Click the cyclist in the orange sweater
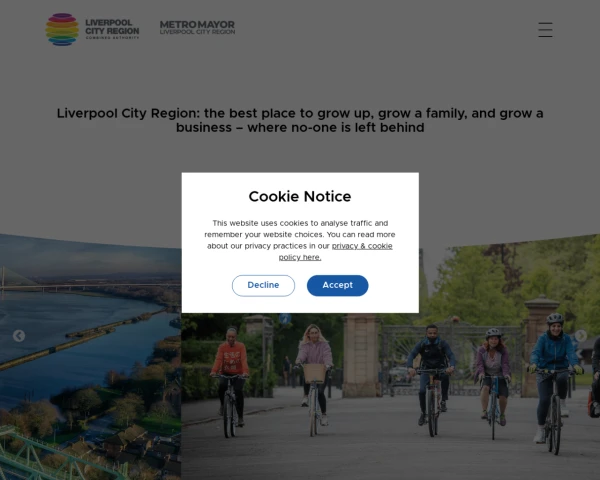This screenshot has height=480, width=600. click(x=230, y=381)
